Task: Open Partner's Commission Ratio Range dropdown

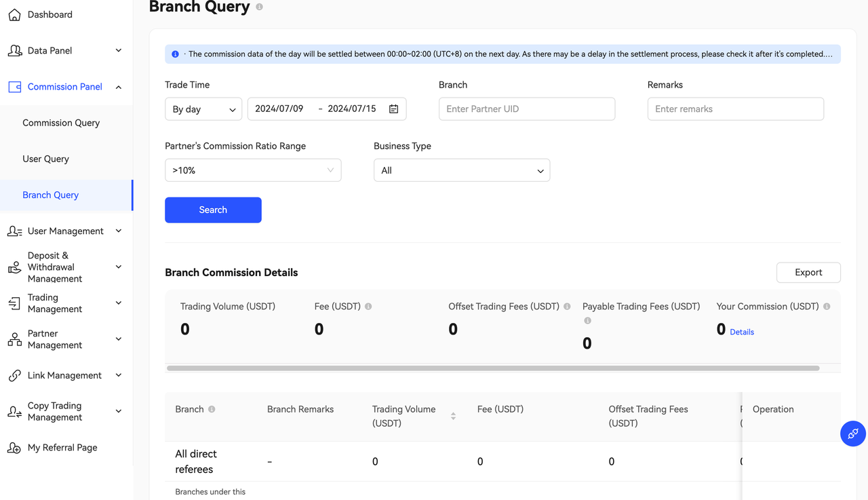Action: 252,170
